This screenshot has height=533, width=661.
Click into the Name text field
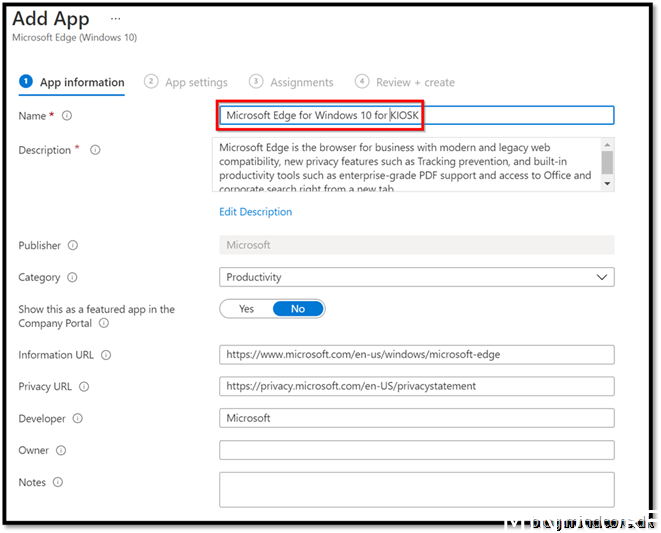500,116
